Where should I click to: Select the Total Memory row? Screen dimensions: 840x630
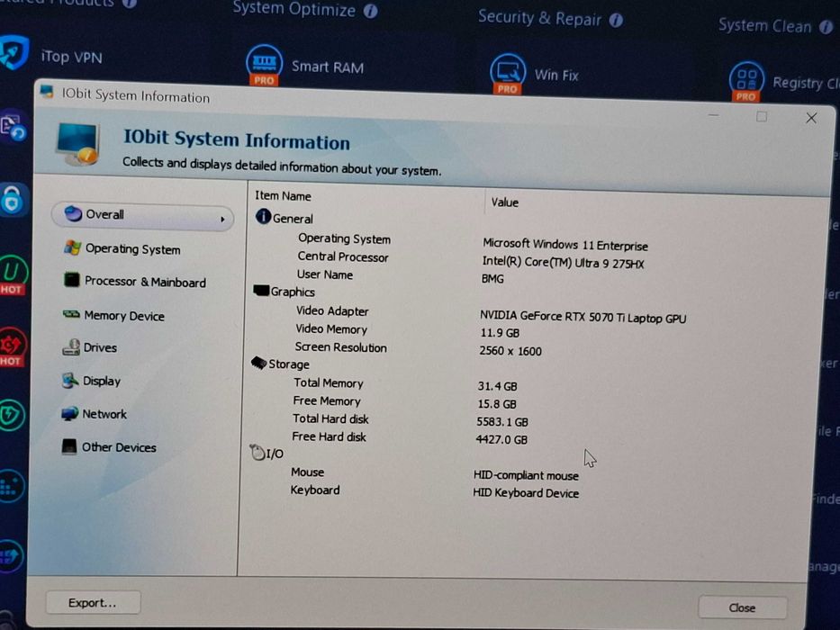click(x=404, y=384)
